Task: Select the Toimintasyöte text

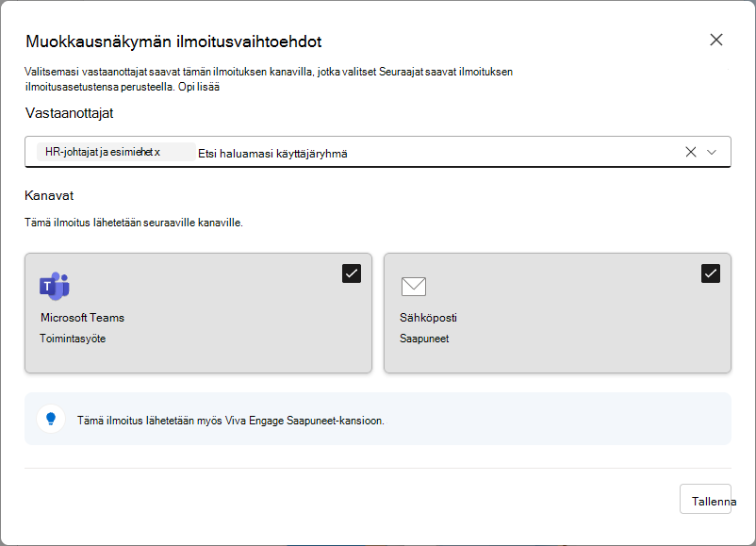Action: 73,339
